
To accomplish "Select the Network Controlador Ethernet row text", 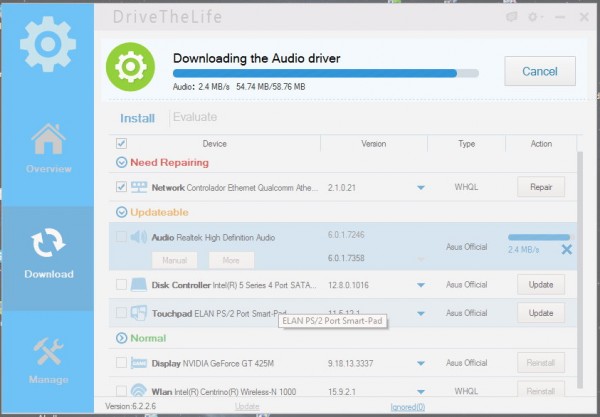I will (x=235, y=187).
